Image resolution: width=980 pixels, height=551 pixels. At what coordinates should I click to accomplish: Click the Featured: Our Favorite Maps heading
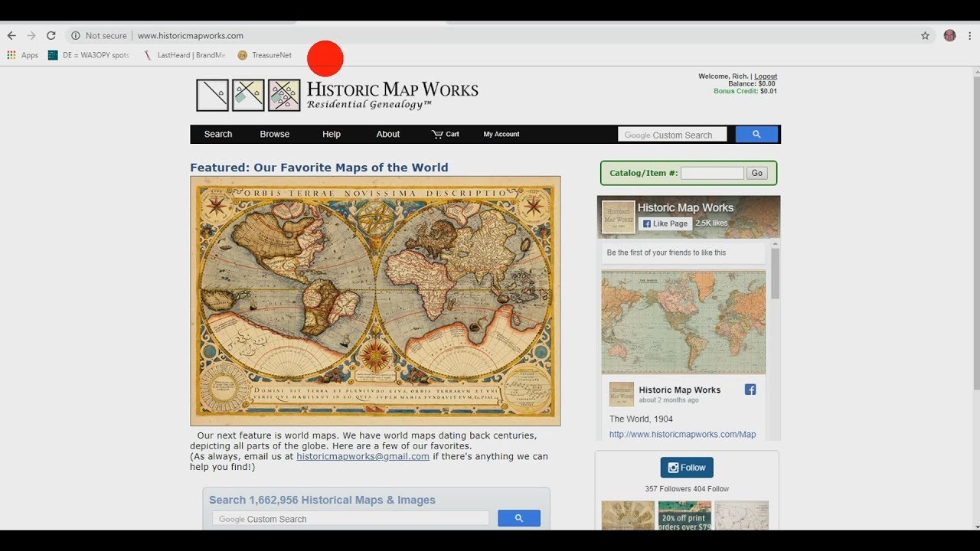pos(319,168)
